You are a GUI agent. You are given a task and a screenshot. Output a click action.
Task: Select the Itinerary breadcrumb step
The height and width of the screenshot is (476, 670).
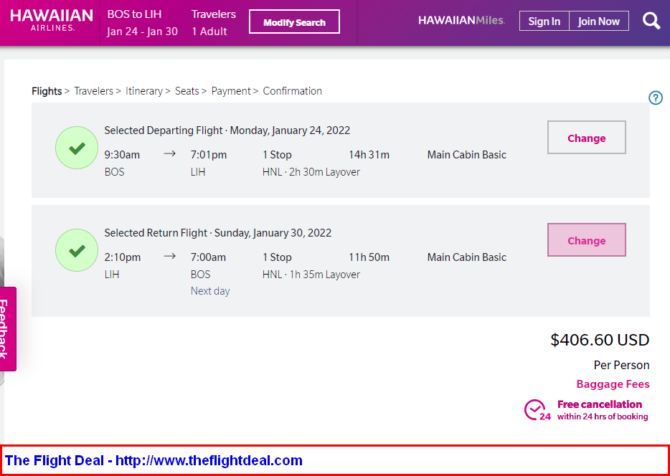click(x=144, y=91)
